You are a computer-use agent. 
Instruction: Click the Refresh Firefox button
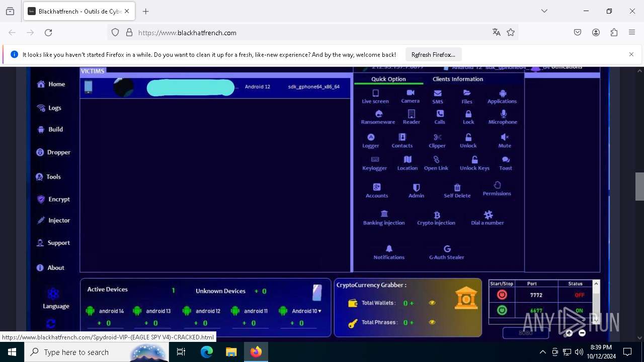(x=433, y=54)
